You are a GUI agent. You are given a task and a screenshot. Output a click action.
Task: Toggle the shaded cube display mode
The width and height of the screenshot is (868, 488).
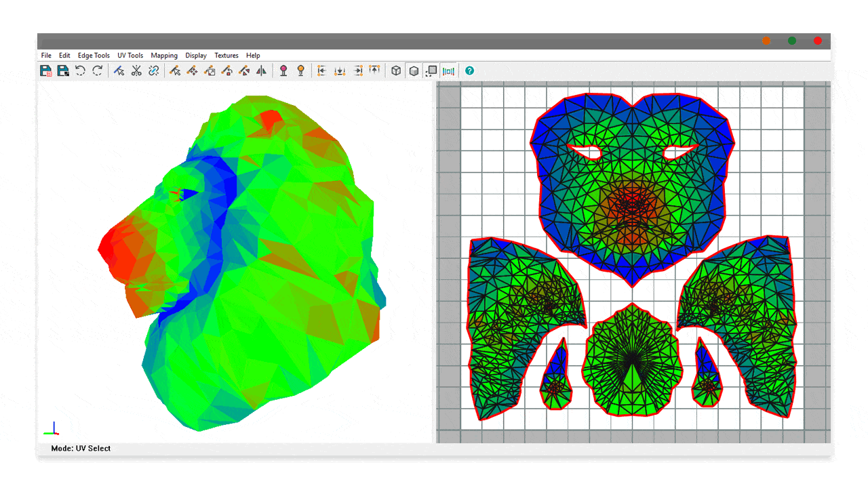414,70
